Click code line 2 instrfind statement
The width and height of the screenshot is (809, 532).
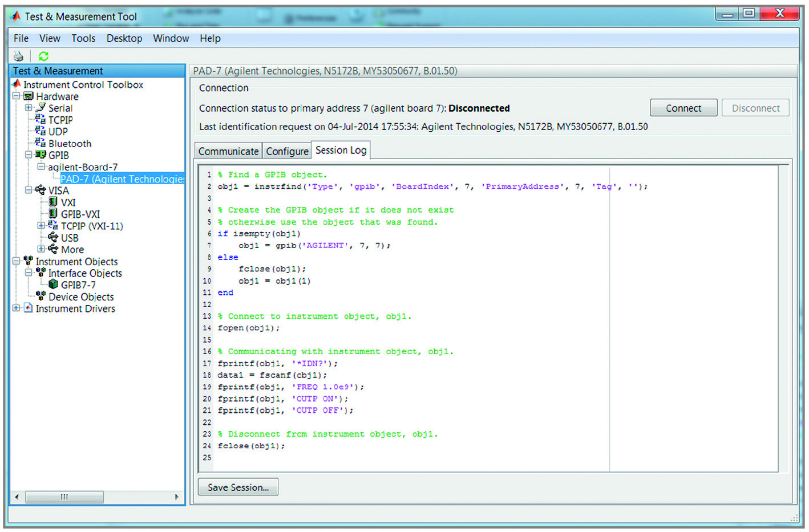(x=432, y=186)
